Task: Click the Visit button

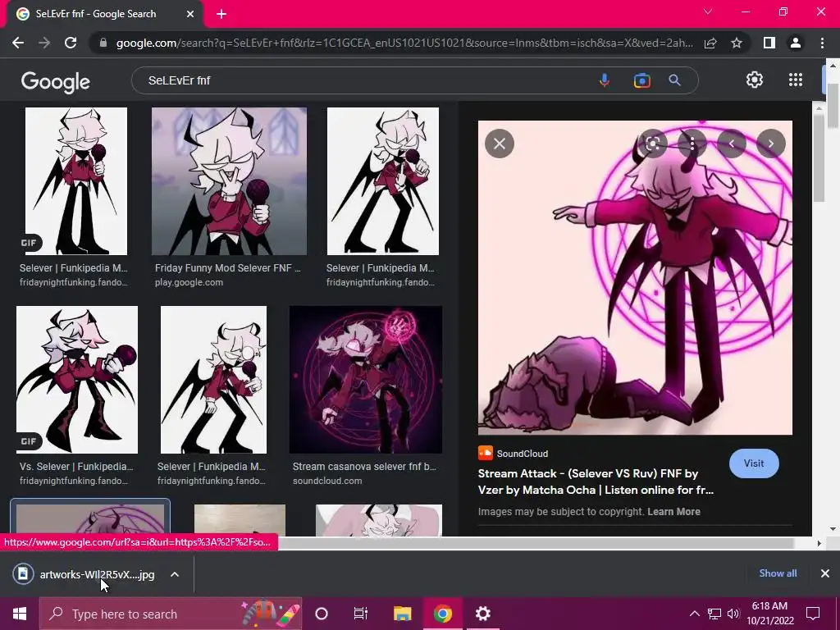Action: click(x=754, y=463)
